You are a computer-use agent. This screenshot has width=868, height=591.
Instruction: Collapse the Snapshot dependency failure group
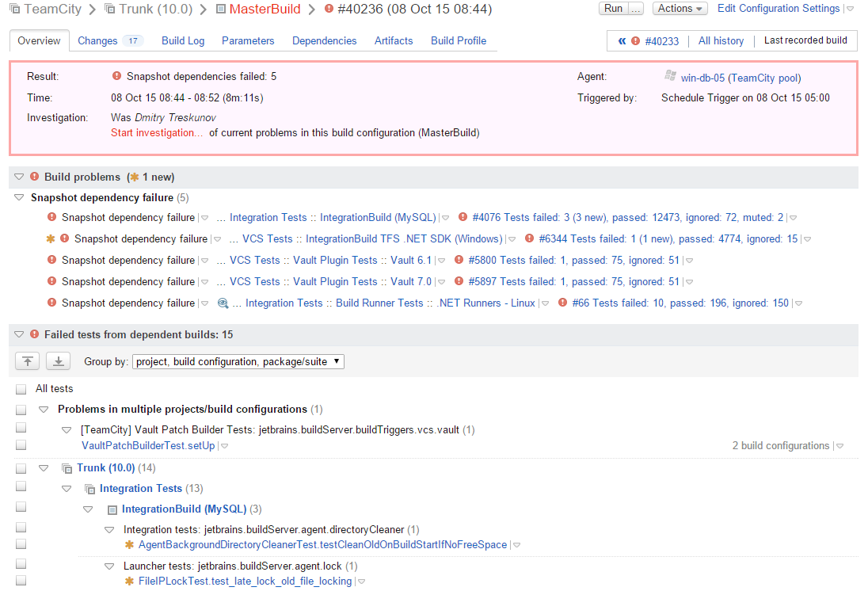point(19,197)
